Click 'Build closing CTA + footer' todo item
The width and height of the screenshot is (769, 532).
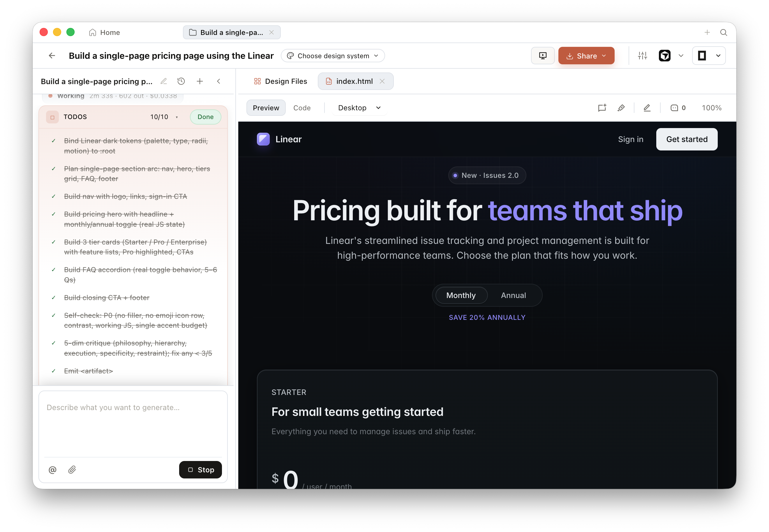106,298
